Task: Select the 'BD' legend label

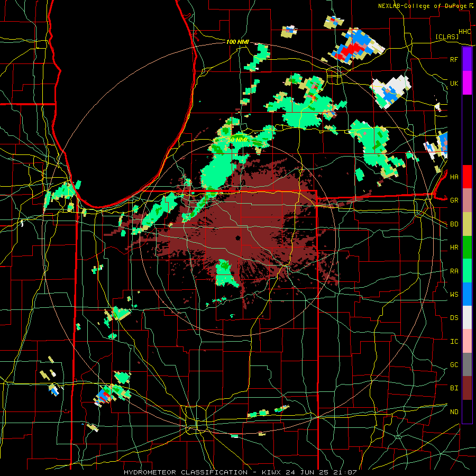Action: 454,224
